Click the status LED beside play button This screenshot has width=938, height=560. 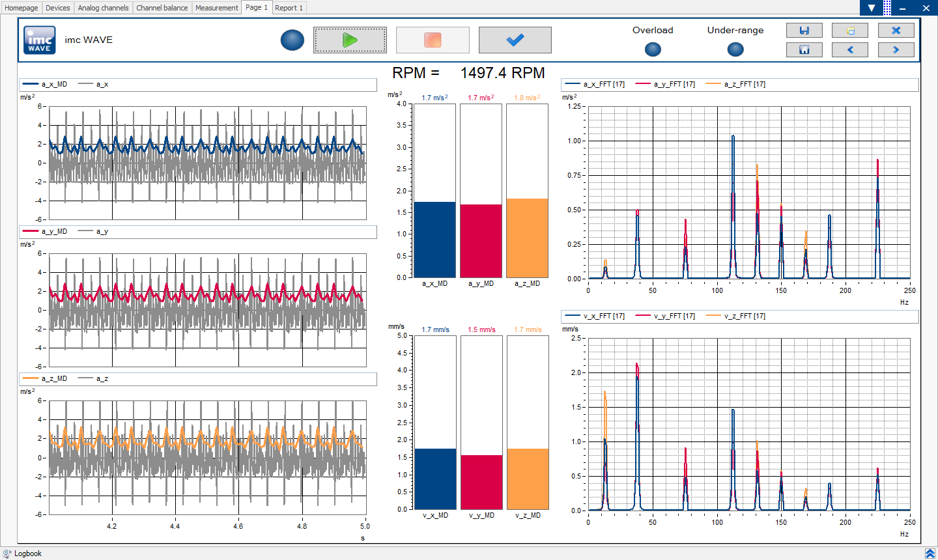pyautogui.click(x=292, y=40)
